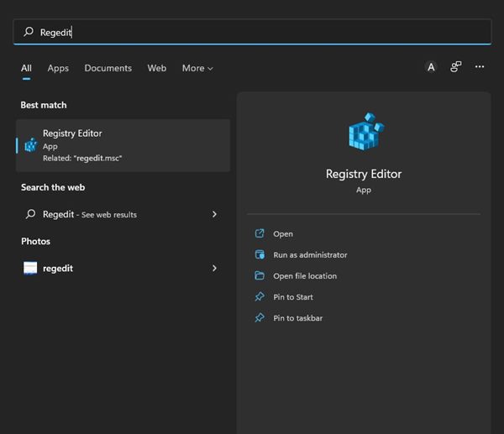The height and width of the screenshot is (434, 504).
Task: Expand the Regedit web results chevron
Action: 214,214
